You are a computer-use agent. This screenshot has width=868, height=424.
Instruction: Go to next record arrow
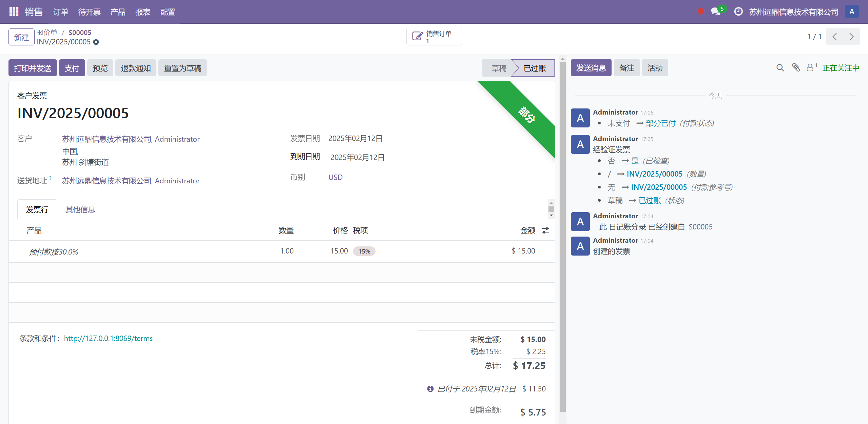[851, 37]
